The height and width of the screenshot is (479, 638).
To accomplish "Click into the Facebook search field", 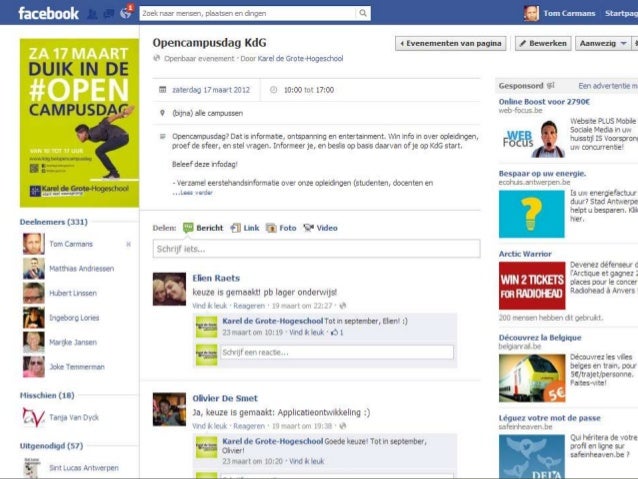I will pyautogui.click(x=248, y=13).
